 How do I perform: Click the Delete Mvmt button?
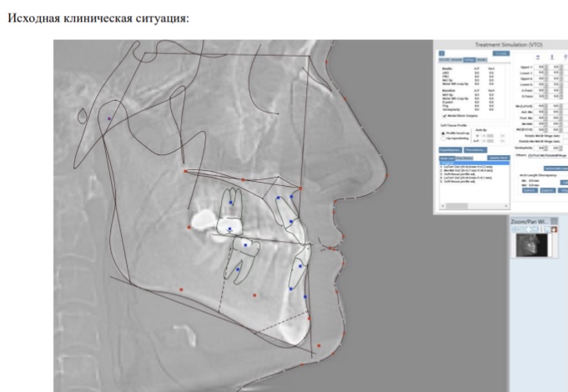[x=499, y=158]
